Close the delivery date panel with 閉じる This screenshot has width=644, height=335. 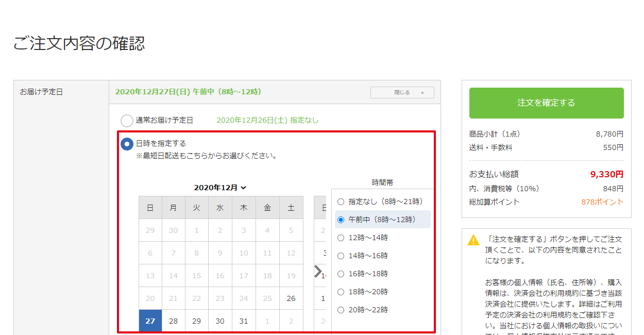402,93
